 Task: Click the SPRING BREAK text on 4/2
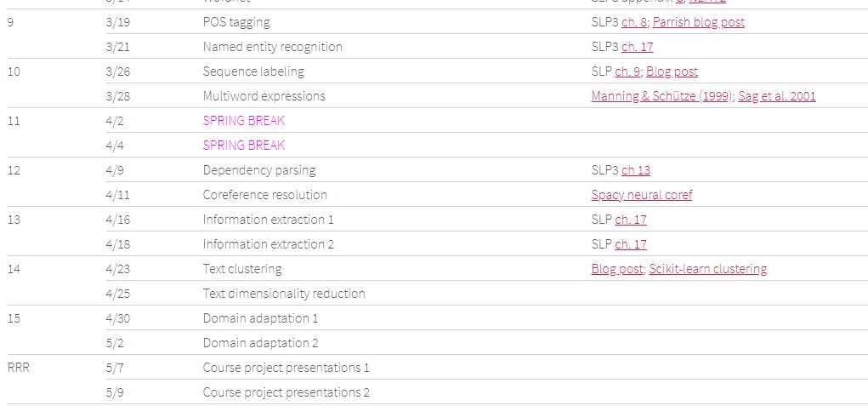(243, 121)
